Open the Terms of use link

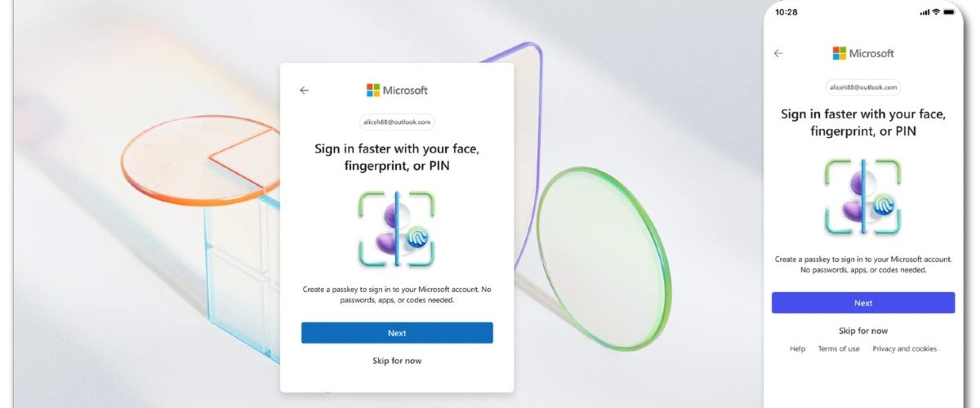(839, 349)
